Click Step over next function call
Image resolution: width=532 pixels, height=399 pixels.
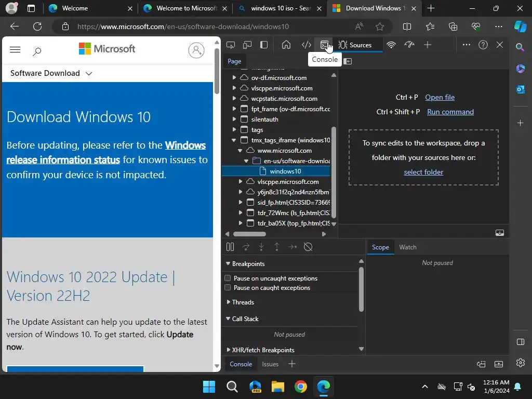pyautogui.click(x=246, y=247)
